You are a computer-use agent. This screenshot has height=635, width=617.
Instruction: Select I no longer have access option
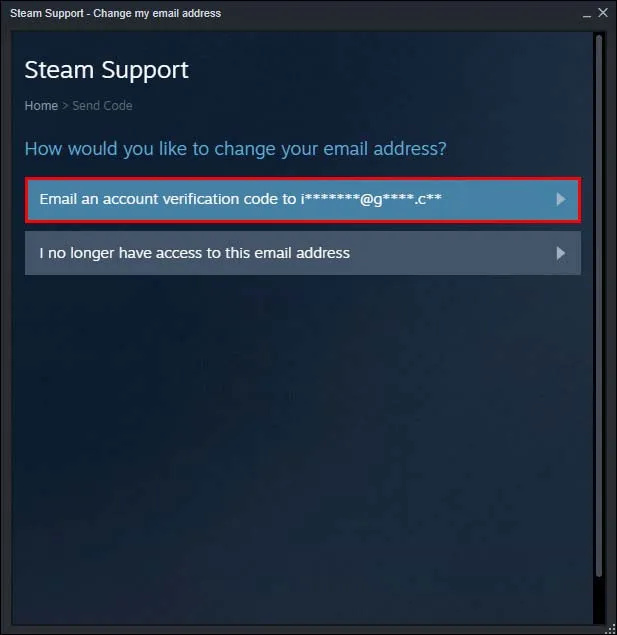pyautogui.click(x=303, y=253)
